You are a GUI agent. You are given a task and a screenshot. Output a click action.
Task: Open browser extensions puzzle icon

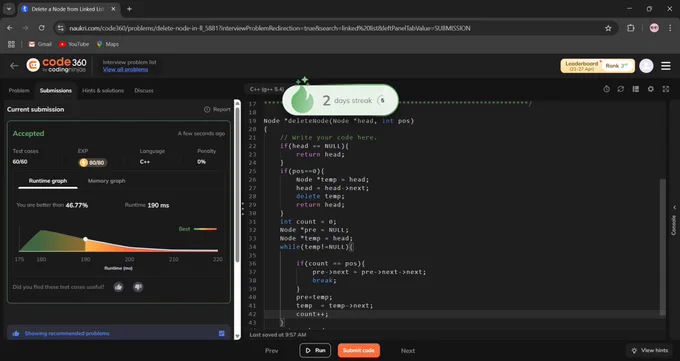pos(631,28)
